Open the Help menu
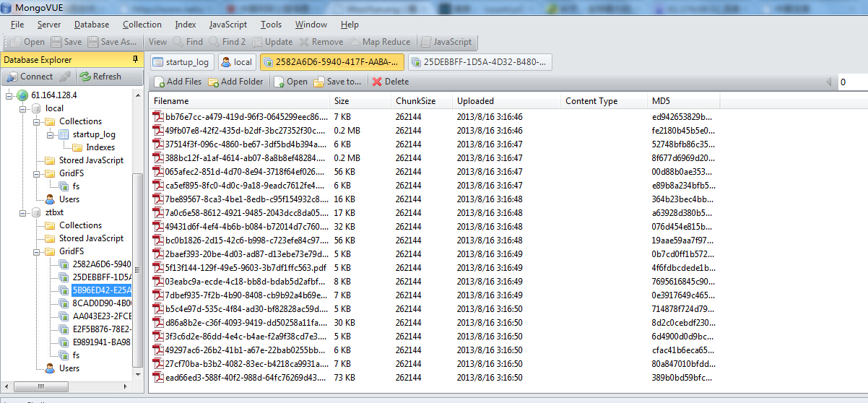 (x=350, y=25)
